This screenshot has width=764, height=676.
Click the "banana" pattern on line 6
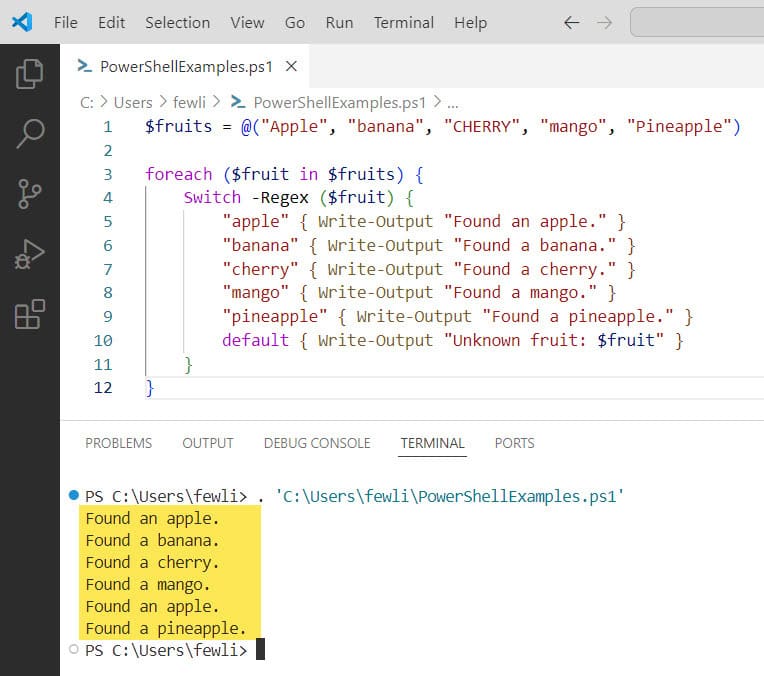click(x=260, y=245)
